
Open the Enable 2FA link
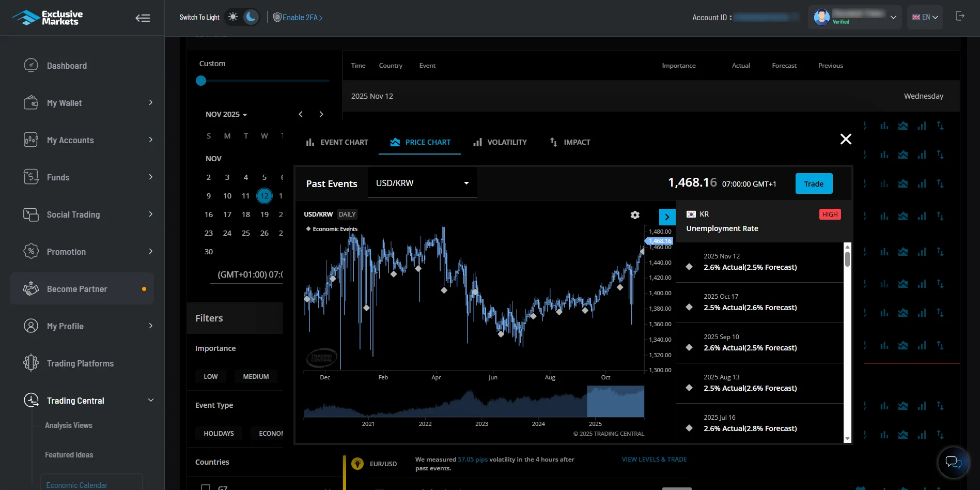pos(298,18)
